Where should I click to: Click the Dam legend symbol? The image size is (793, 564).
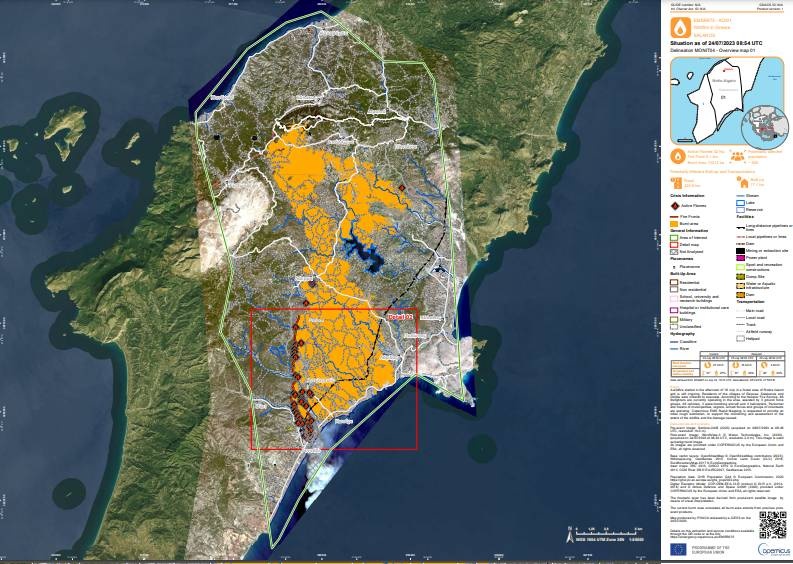click(x=739, y=293)
